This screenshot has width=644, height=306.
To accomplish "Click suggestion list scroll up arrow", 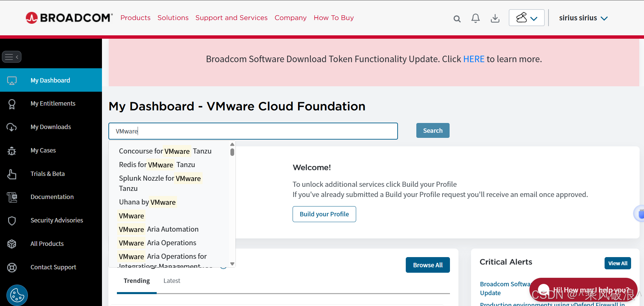I will pyautogui.click(x=232, y=144).
